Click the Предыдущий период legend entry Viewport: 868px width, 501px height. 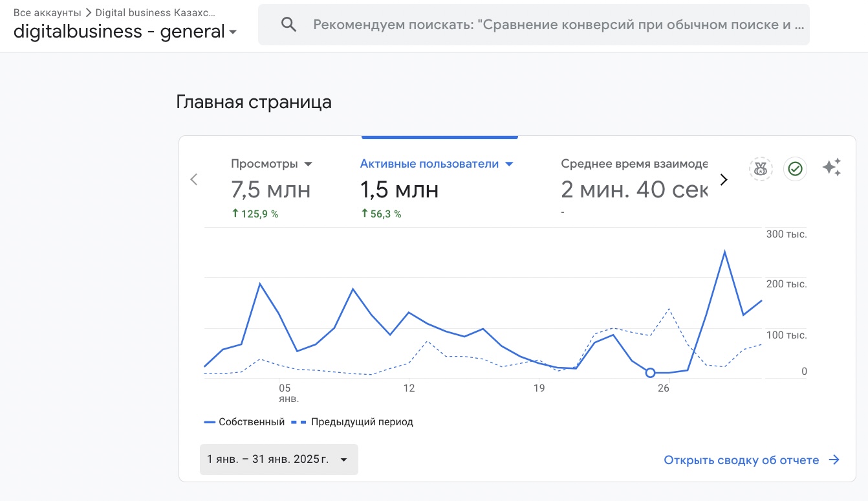[353, 422]
